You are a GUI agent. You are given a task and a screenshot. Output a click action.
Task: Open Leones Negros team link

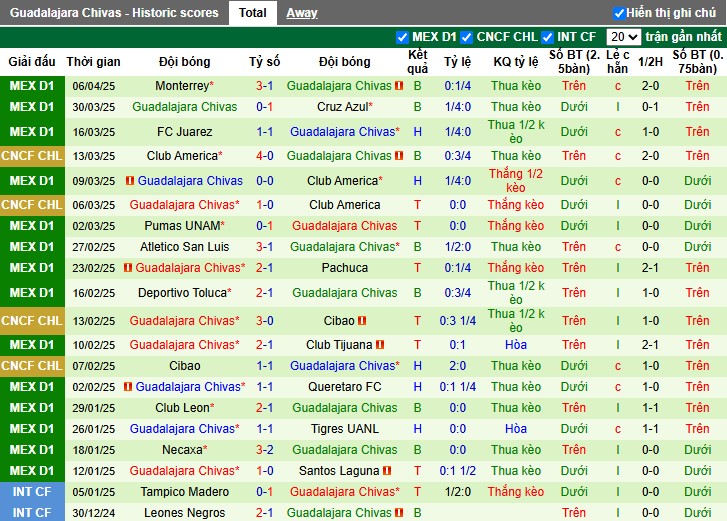(185, 513)
